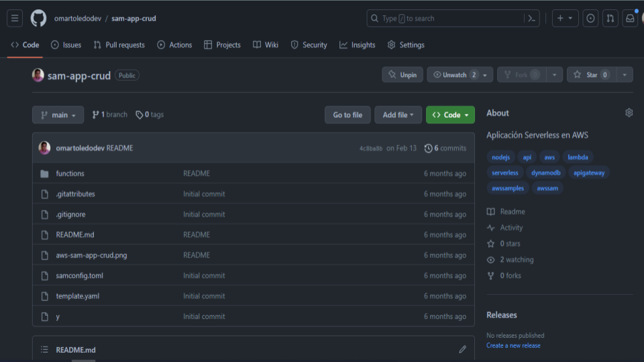The height and width of the screenshot is (362, 644).
Task: Open the aws-sam-app-crud.png file
Action: click(92, 255)
